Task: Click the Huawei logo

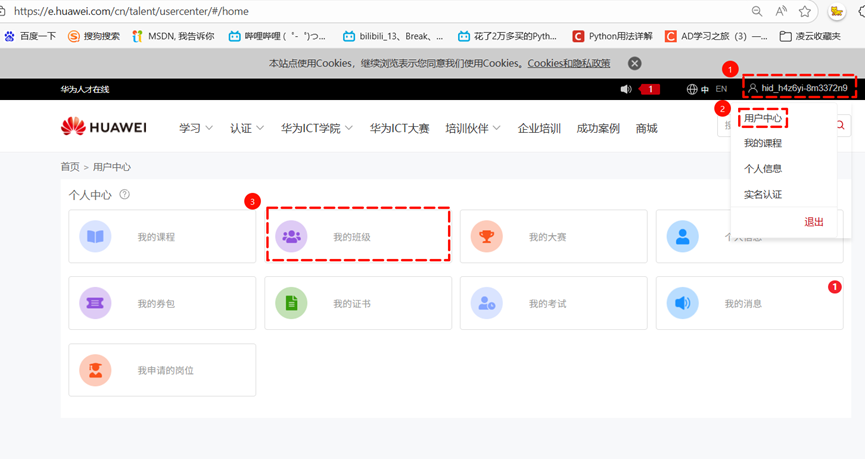Action: (104, 127)
